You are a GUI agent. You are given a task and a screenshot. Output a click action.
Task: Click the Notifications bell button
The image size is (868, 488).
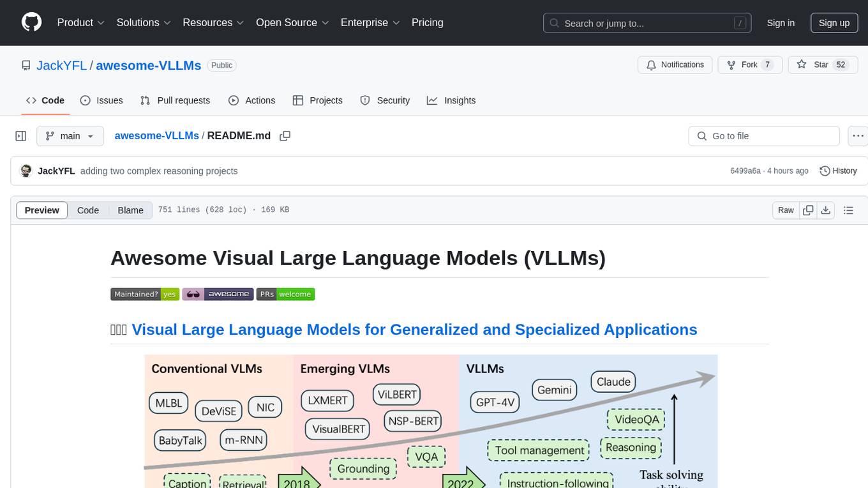(x=675, y=65)
